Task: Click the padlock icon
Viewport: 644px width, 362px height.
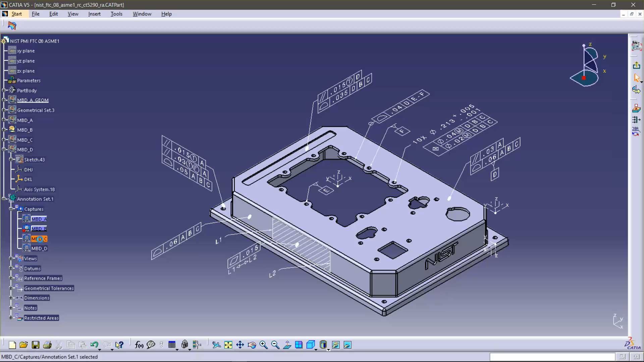Action: click(184, 345)
